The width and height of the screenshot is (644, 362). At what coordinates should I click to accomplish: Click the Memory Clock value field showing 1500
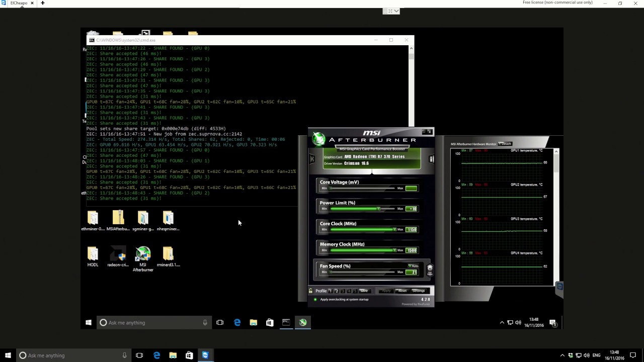[x=411, y=250]
